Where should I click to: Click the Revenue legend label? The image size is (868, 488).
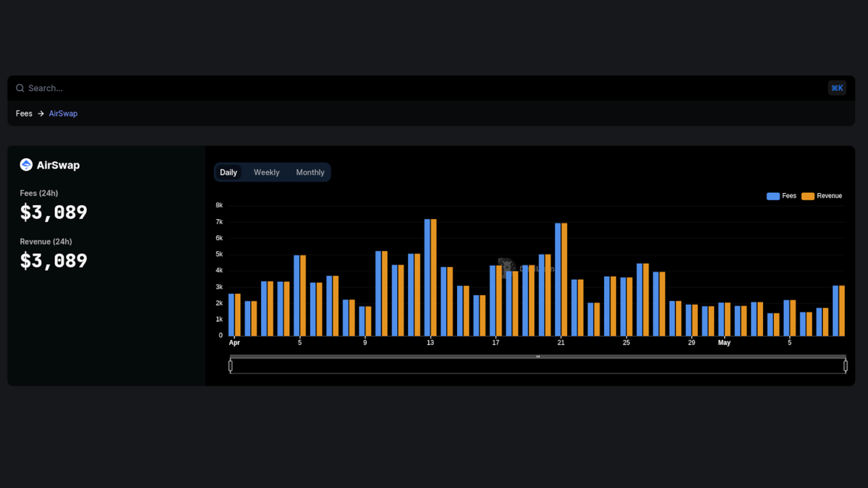(830, 196)
